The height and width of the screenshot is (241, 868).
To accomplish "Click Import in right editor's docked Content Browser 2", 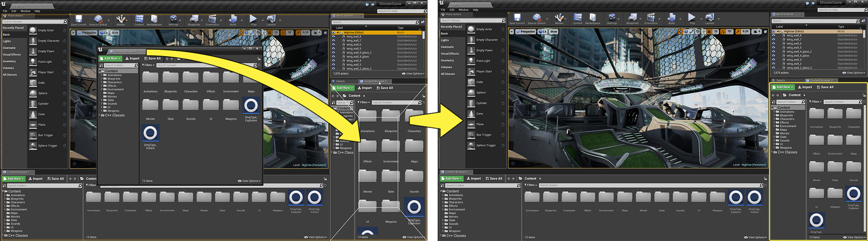I will tap(805, 87).
